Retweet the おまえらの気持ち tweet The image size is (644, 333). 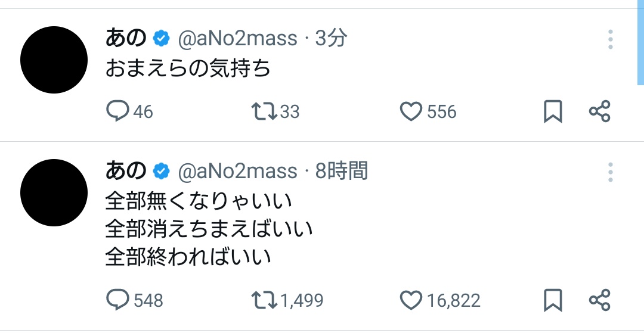click(263, 111)
